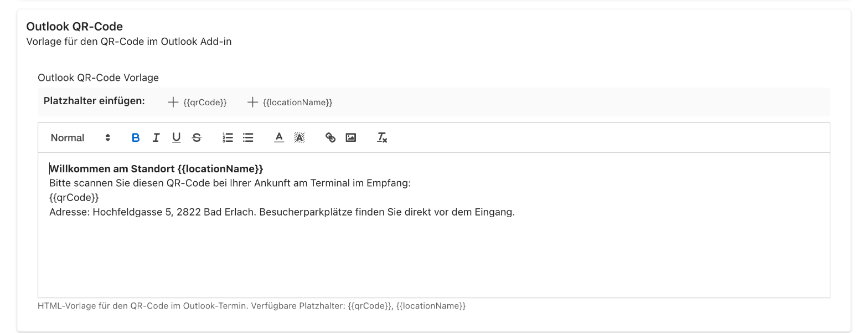Insert the {{locationName}} placeholder button
The image size is (868, 333).
tap(290, 103)
